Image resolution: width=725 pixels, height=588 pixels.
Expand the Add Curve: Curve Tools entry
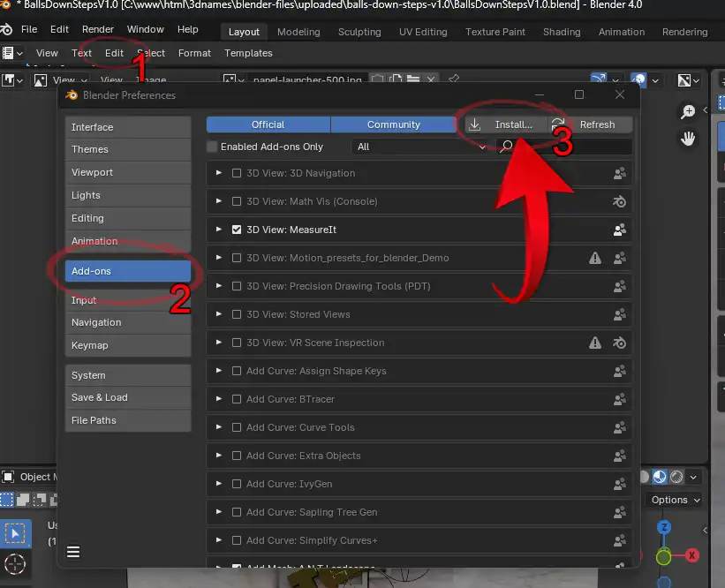(219, 426)
